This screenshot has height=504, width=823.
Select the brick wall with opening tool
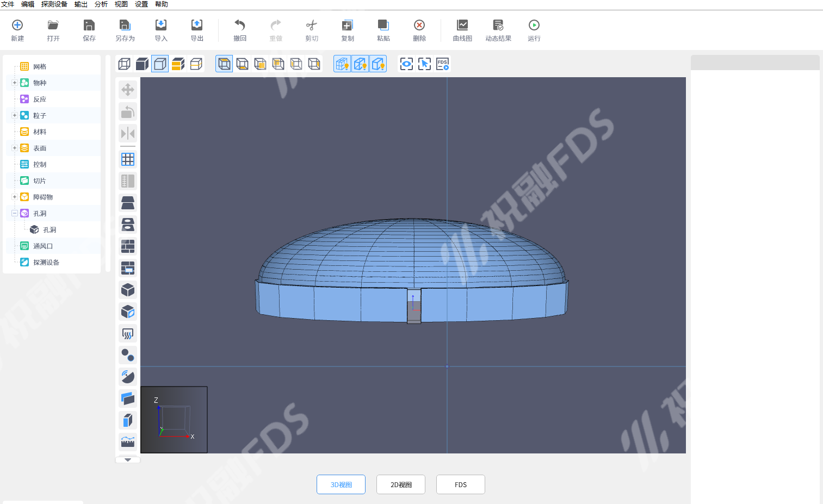pyautogui.click(x=128, y=268)
